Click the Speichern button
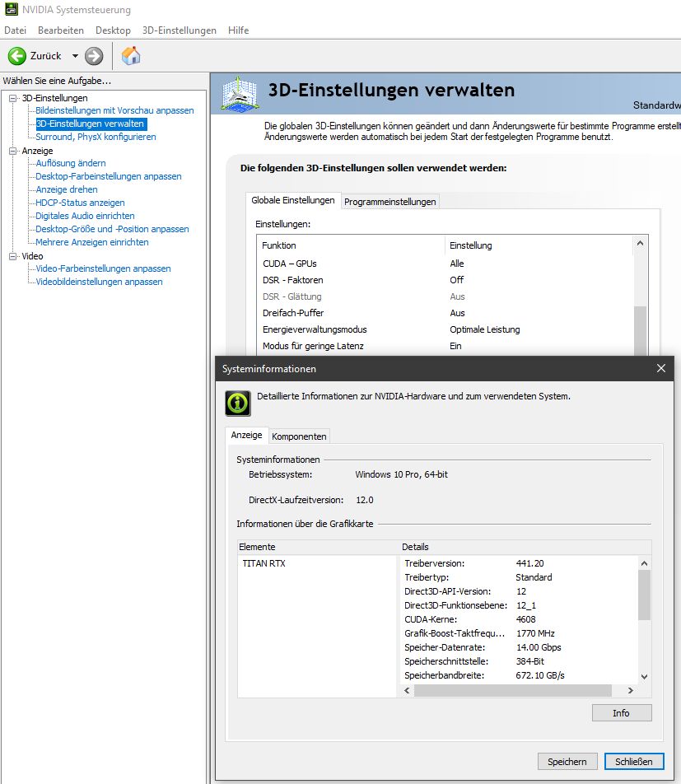The image size is (681, 784). pos(567,761)
